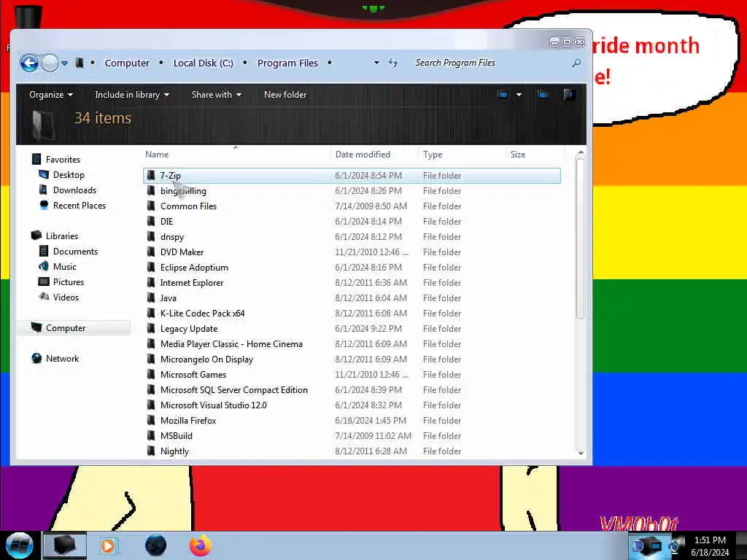
Task: Select the Microsoft Games folder icon
Action: click(151, 374)
